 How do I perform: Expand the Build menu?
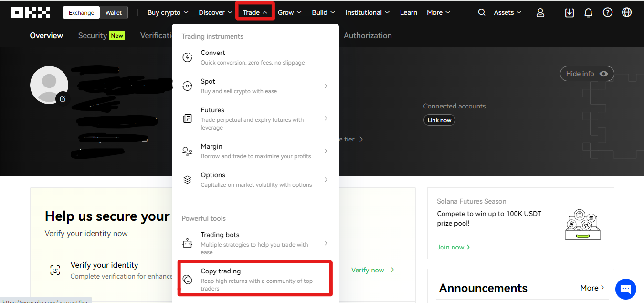point(323,12)
